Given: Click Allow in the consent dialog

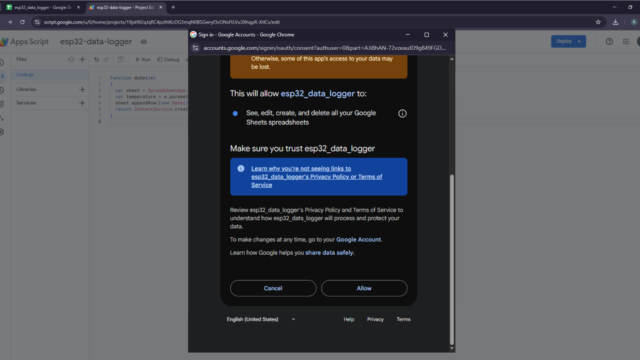Looking at the screenshot, I should click(364, 288).
